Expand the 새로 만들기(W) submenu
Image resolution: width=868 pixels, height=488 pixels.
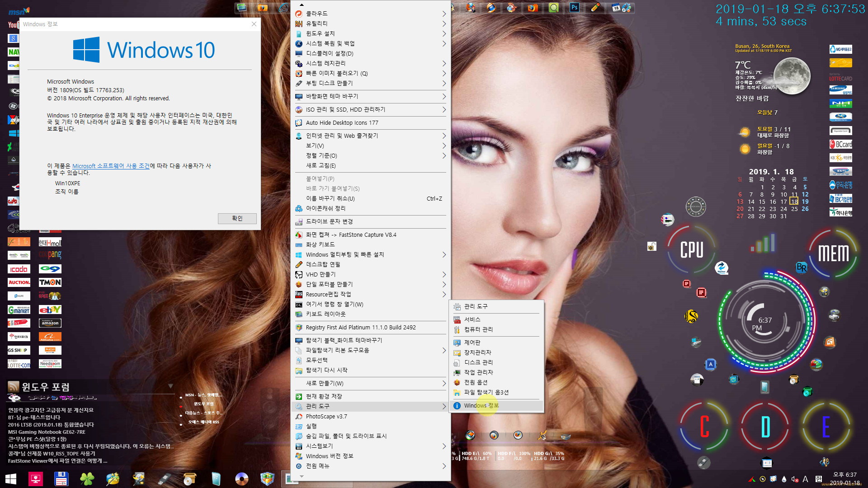[x=370, y=383]
